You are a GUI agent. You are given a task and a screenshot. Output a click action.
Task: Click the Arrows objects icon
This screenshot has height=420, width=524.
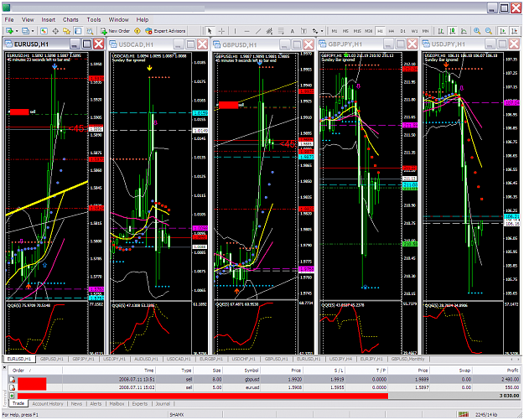click(x=314, y=31)
